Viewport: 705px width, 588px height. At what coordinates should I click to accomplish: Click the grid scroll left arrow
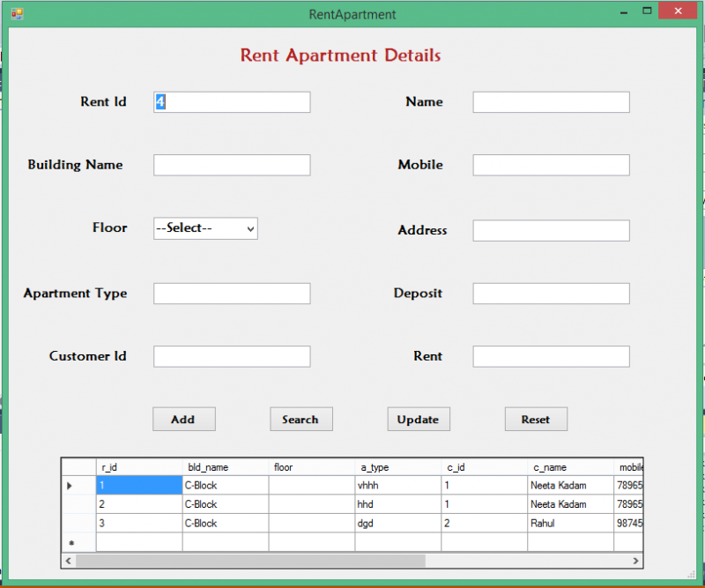(x=69, y=561)
